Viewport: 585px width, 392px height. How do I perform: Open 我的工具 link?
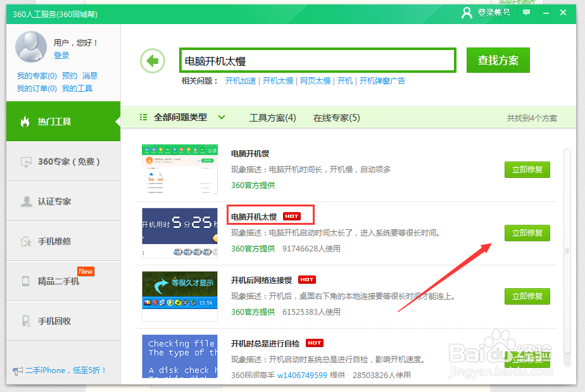pos(77,89)
